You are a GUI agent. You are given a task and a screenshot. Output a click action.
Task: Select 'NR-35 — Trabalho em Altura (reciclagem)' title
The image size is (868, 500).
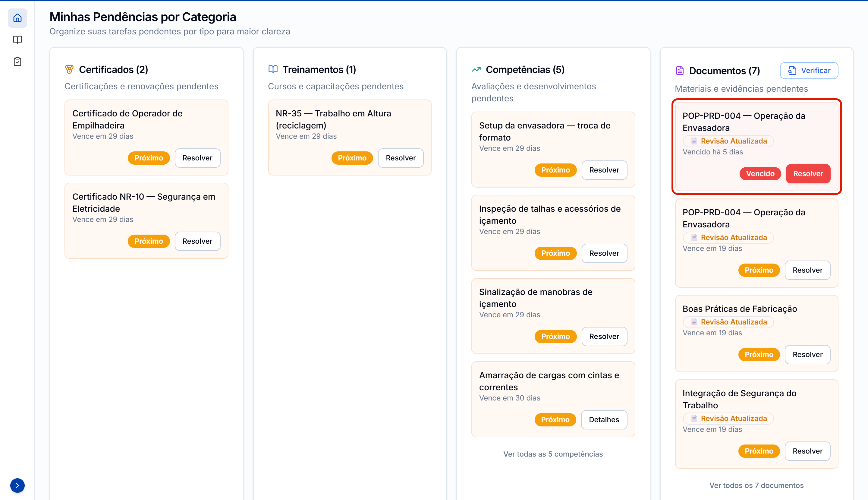click(333, 119)
